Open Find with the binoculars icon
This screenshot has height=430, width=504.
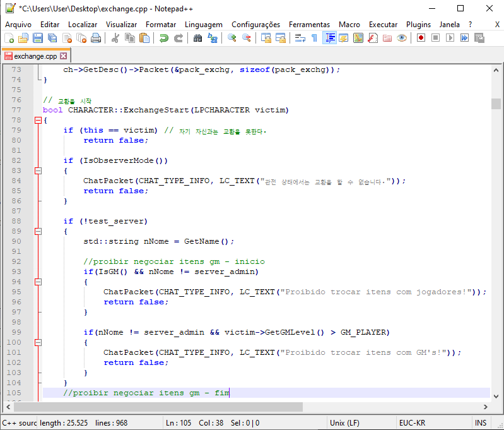[197, 39]
